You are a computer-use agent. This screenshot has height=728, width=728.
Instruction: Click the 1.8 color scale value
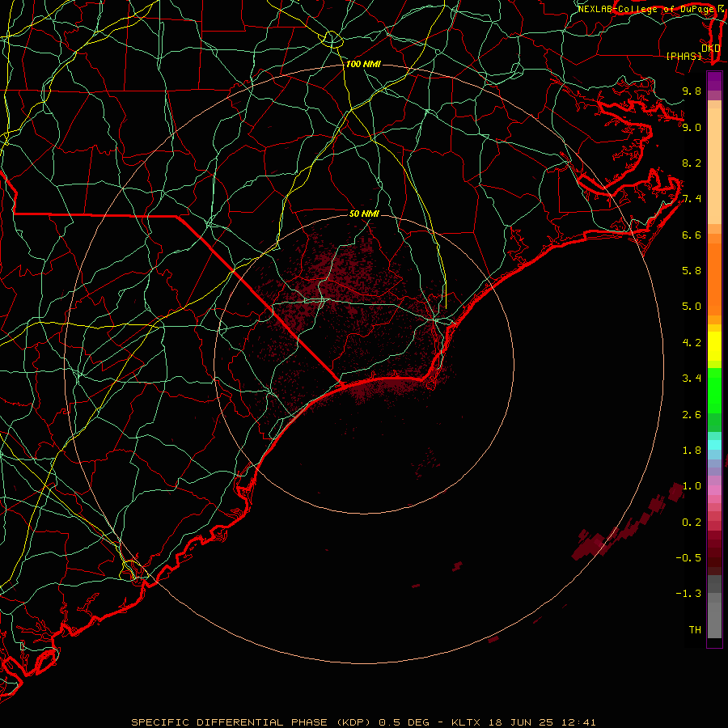pyautogui.click(x=692, y=451)
